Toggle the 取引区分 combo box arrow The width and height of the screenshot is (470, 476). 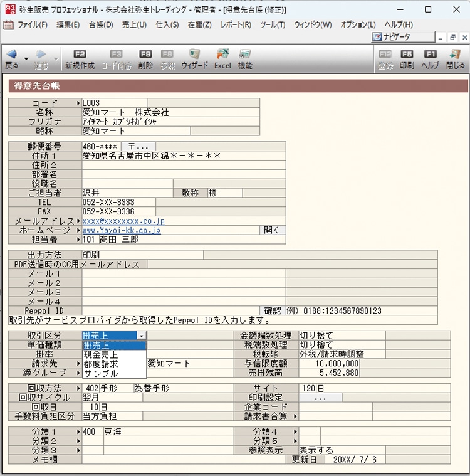(142, 336)
